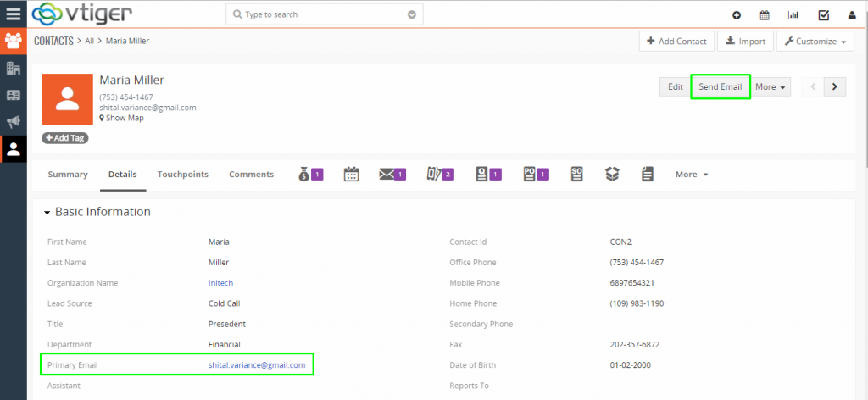Switch to the Details tab
The image size is (868, 400).
coord(123,175)
